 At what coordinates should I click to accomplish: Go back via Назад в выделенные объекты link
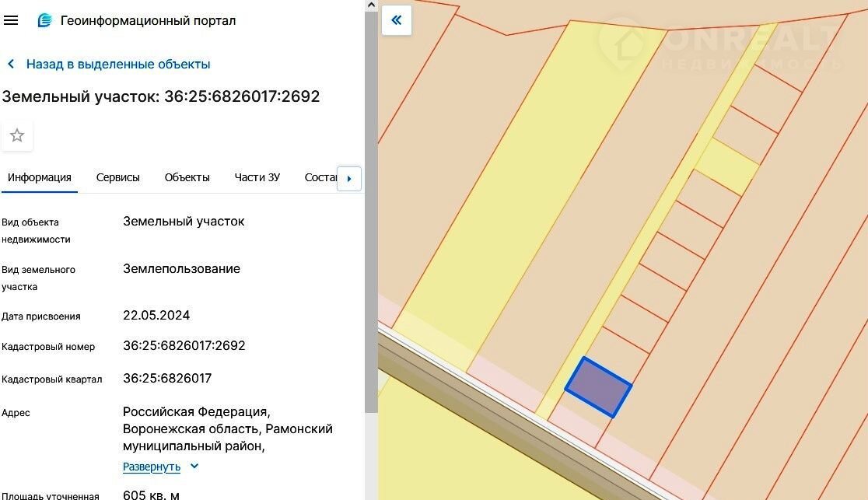(118, 65)
